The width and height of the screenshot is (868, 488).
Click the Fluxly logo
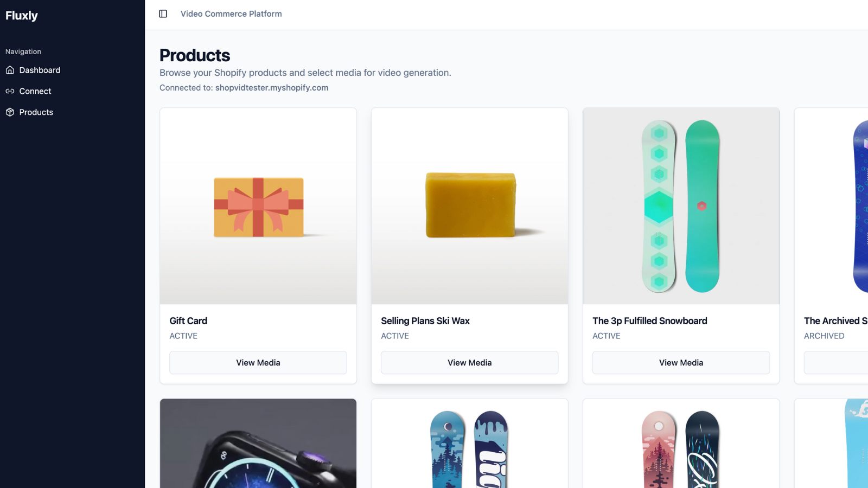22,16
